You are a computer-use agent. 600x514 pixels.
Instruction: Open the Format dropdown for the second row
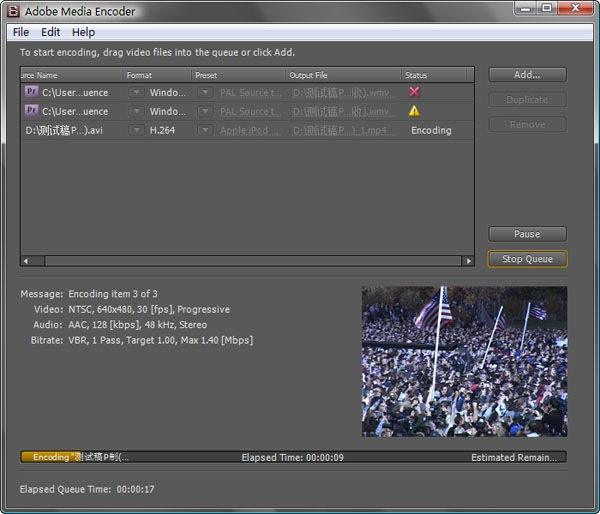click(136, 111)
